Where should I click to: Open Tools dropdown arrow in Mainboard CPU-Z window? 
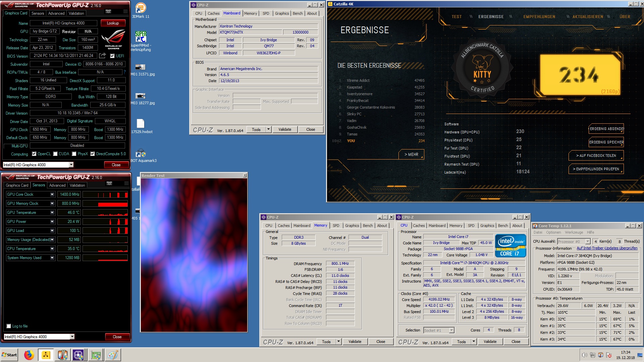pos(268,129)
